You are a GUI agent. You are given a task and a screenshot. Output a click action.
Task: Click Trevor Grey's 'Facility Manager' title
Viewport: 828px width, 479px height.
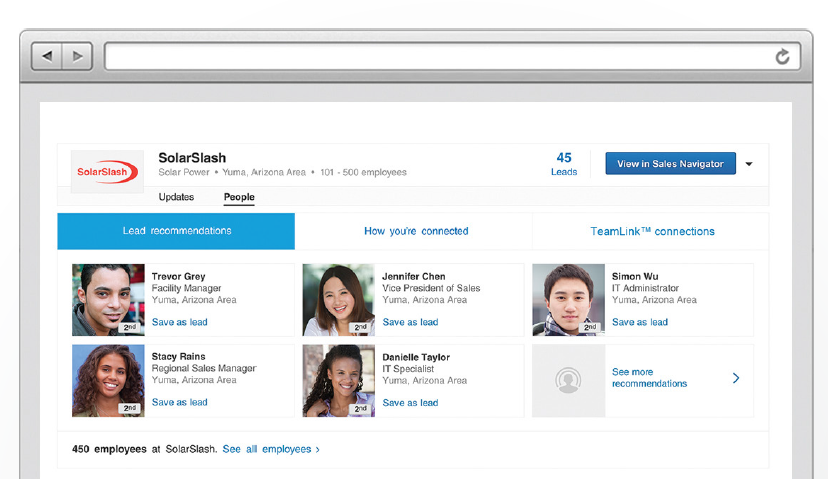point(186,288)
